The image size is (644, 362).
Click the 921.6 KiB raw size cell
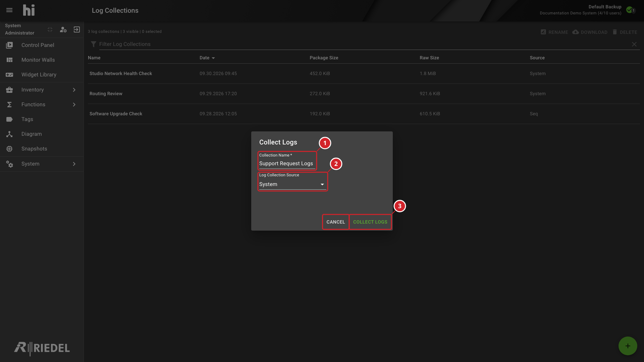click(430, 94)
